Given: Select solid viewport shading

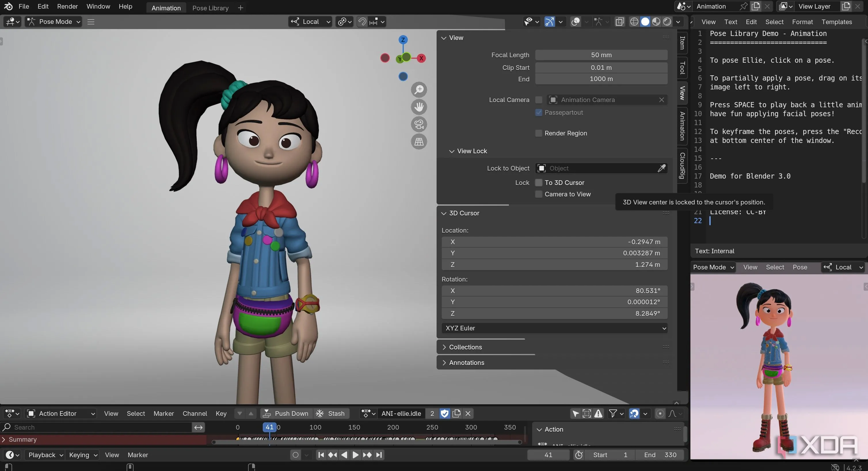Looking at the screenshot, I should [645, 22].
